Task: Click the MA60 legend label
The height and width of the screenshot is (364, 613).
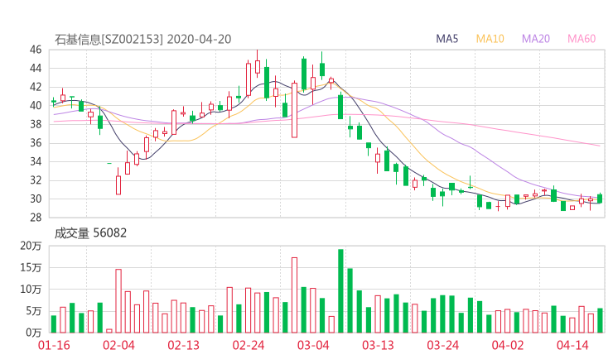Action: (x=582, y=39)
